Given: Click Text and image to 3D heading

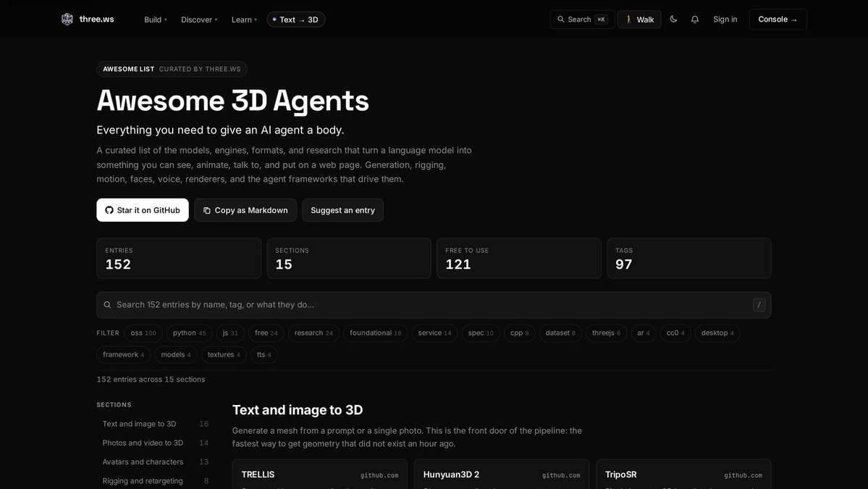Looking at the screenshot, I should pos(298,410).
